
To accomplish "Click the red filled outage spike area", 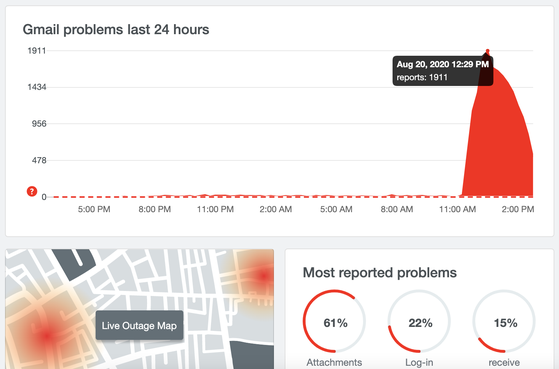I will (499, 143).
